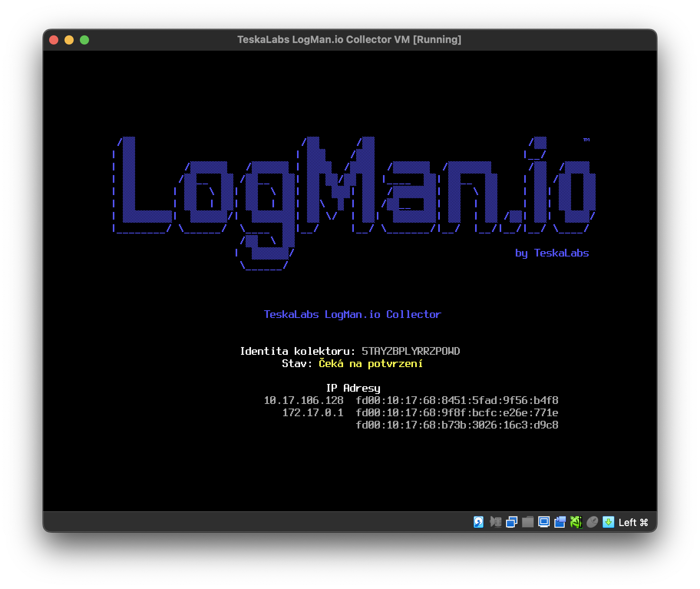This screenshot has width=700, height=589.
Task: Click the 'by TeskaLabs' text under logo
Action: 551,253
